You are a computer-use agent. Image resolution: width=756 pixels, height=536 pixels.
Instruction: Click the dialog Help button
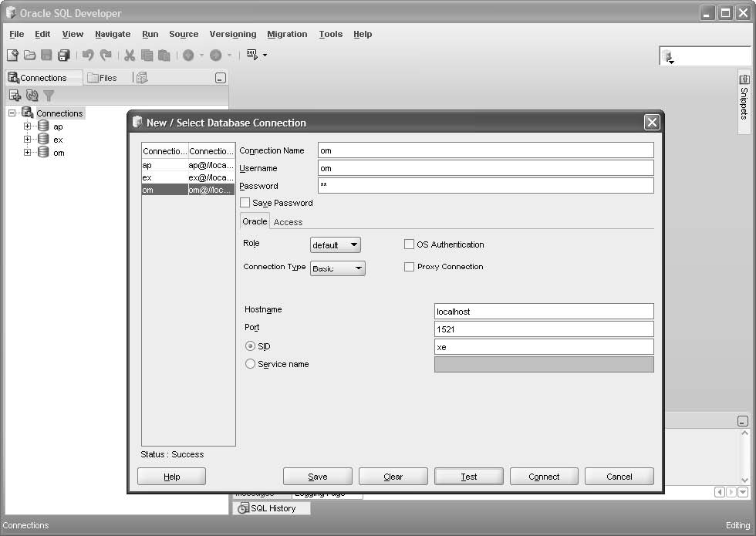(x=171, y=477)
